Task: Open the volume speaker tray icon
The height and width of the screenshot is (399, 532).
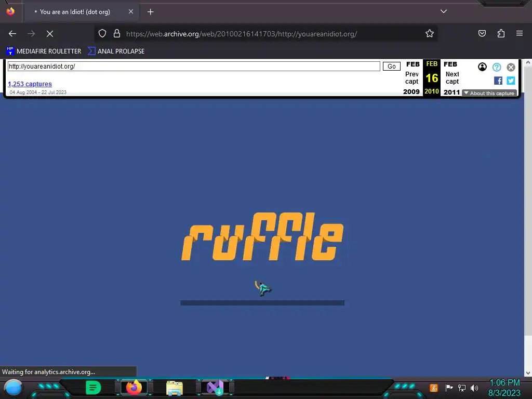Action: pyautogui.click(x=474, y=388)
